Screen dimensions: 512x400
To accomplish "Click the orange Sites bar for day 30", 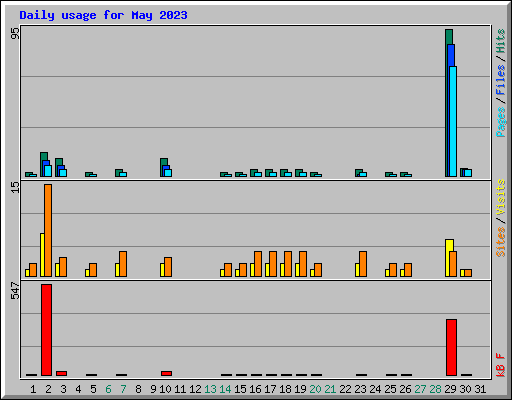I will coord(468,273).
